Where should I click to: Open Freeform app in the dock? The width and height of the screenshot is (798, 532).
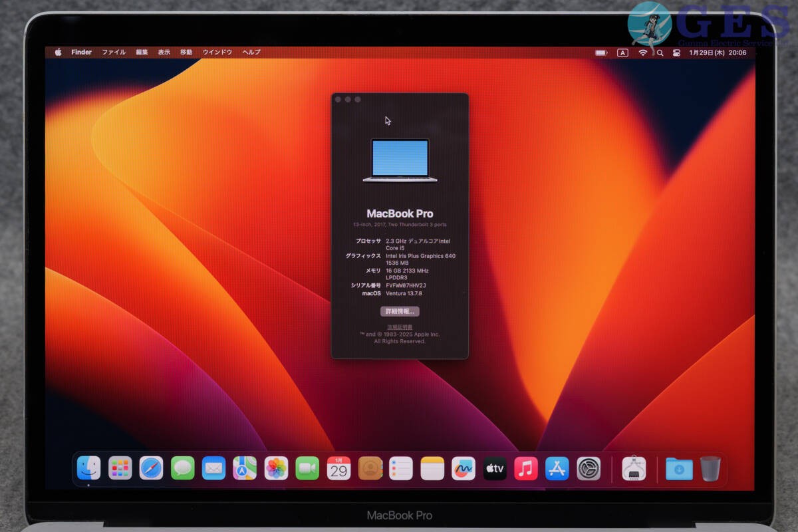point(464,468)
